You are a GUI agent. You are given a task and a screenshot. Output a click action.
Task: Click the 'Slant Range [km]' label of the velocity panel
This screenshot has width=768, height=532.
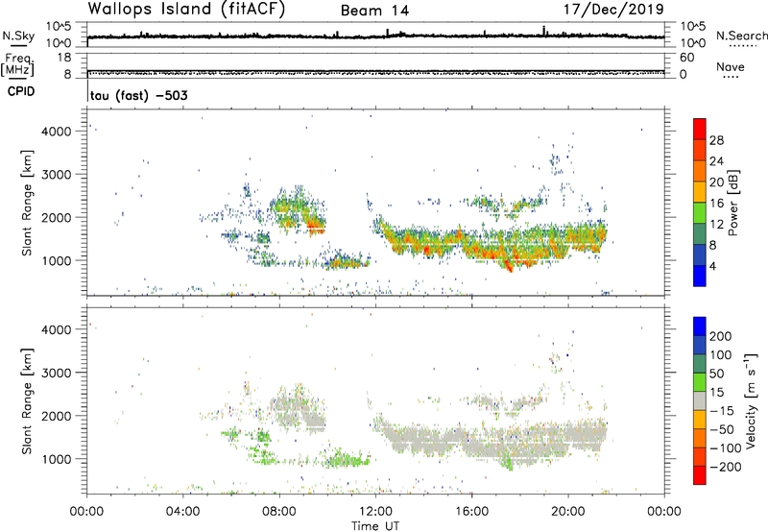click(x=27, y=400)
